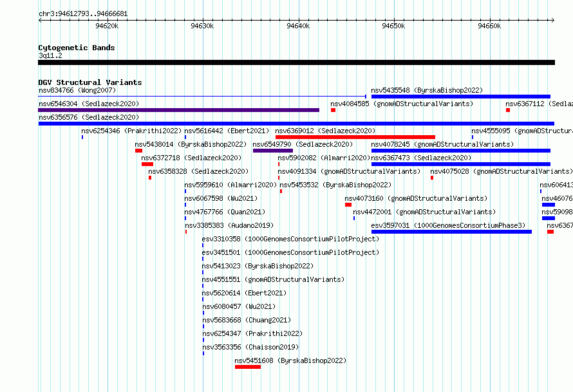Viewport: 573px width, 392px height.
Task: Select the nsv5435548 (ByrskaBishop2022) label
Action: click(x=427, y=90)
